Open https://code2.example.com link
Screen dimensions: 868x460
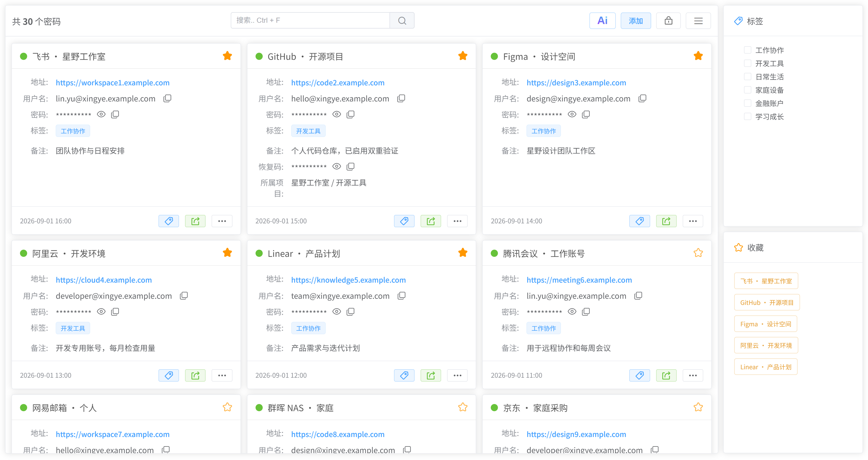pyautogui.click(x=338, y=83)
